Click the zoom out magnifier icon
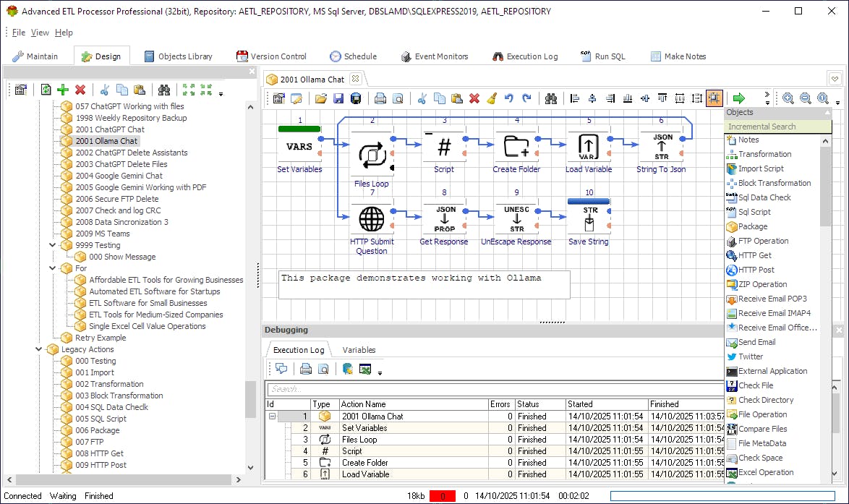849x504 pixels. point(806,98)
